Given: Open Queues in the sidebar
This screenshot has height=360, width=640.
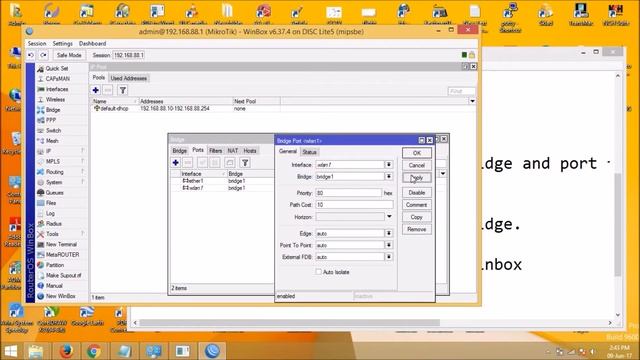Looking at the screenshot, I should [x=54, y=193].
